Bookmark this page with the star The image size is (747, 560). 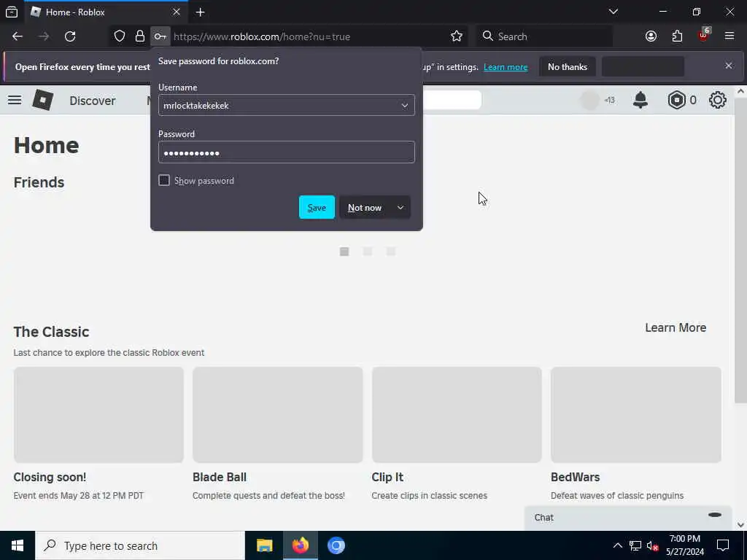pos(457,36)
